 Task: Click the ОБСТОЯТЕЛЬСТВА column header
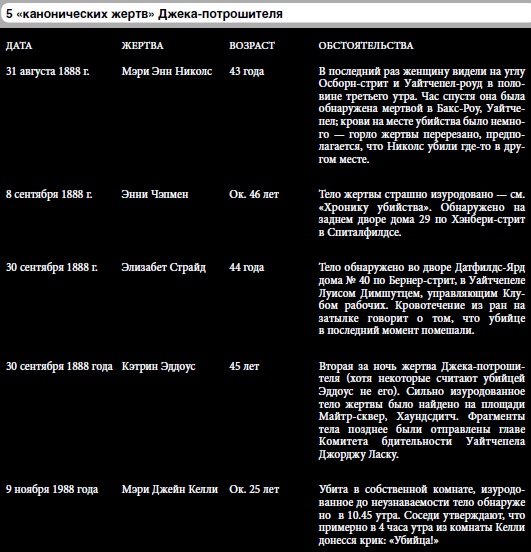(x=366, y=46)
